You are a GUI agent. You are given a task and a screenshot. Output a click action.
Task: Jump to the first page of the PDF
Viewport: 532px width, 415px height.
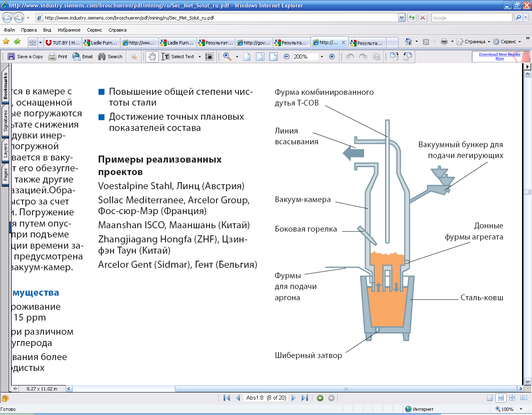[x=227, y=398]
